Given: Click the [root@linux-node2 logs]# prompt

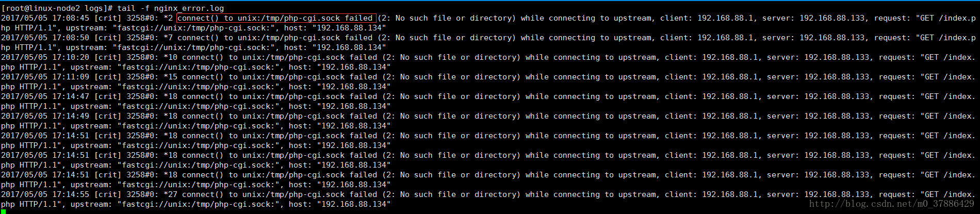Looking at the screenshot, I should pos(57,8).
